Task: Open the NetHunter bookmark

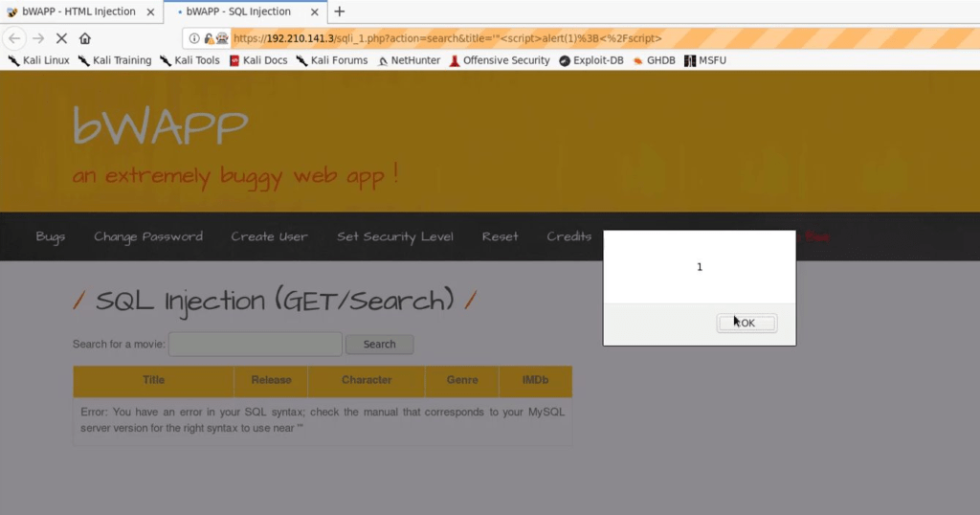Action: coord(409,60)
